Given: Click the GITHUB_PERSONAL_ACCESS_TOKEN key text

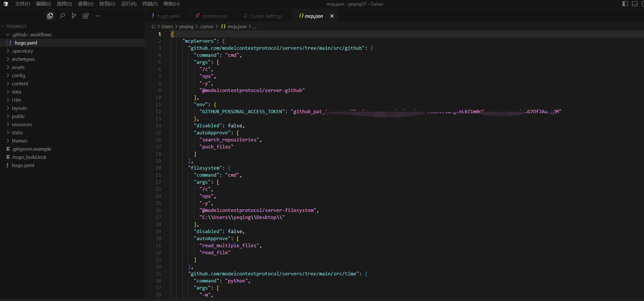Looking at the screenshot, I should tap(242, 111).
